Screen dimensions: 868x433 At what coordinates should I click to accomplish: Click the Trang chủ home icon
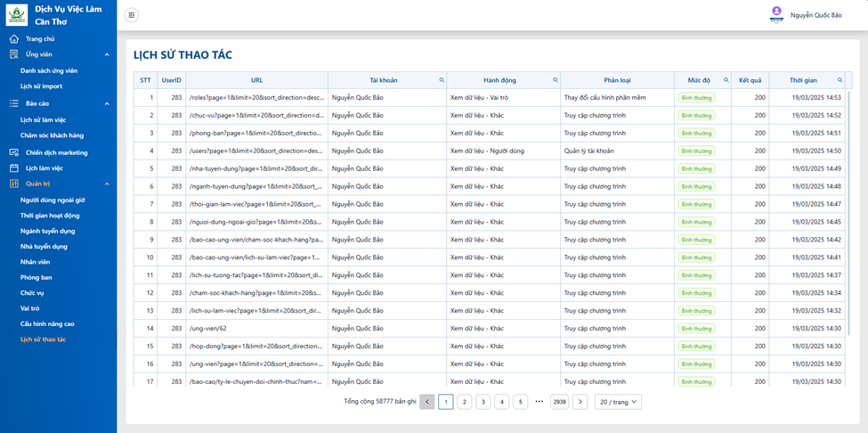click(14, 39)
